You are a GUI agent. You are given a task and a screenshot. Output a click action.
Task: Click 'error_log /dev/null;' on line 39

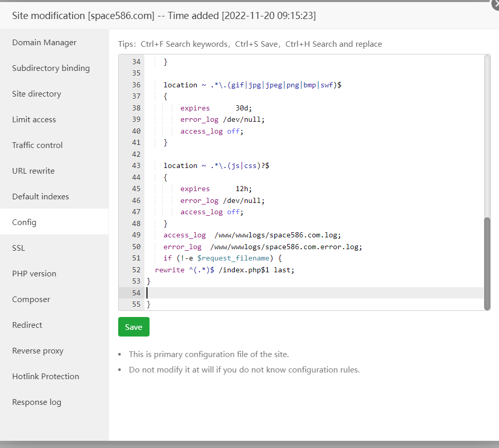[223, 119]
